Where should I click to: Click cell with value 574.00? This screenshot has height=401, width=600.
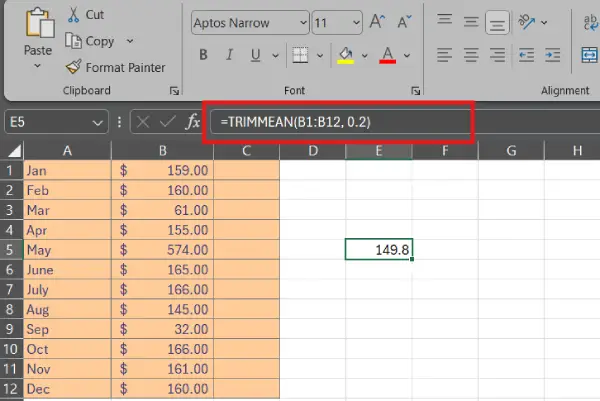[x=163, y=250]
